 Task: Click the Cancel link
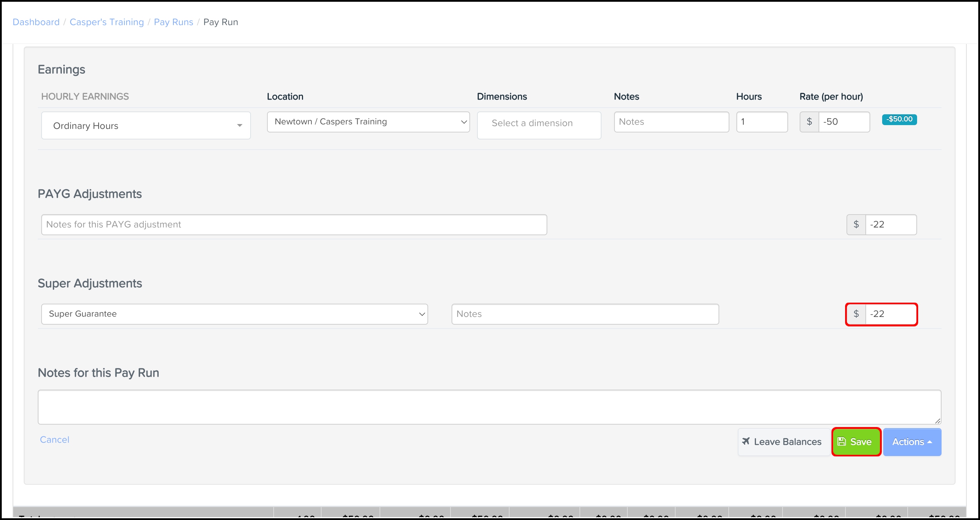[x=55, y=439]
